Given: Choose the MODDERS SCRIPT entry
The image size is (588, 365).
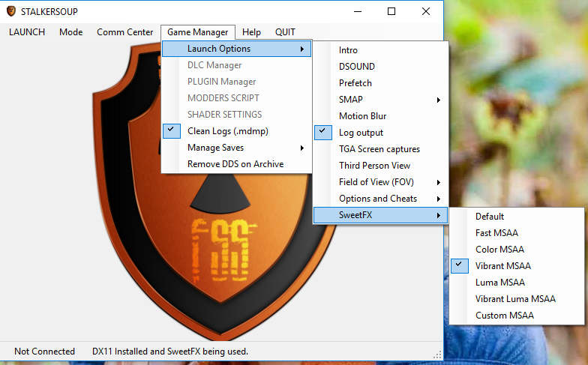Looking at the screenshot, I should click(237, 98).
